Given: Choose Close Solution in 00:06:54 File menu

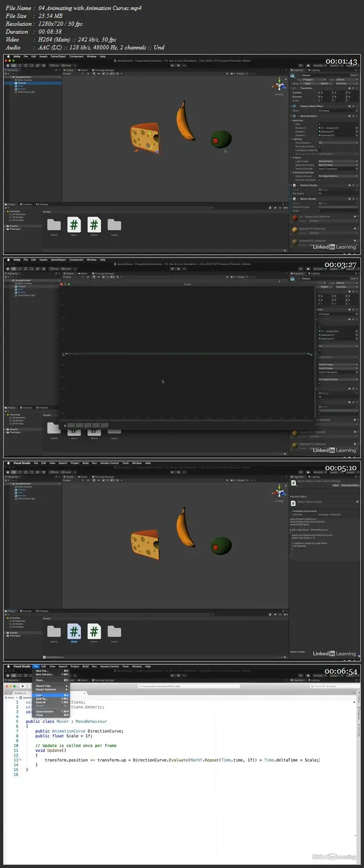Looking at the screenshot, I should coord(51,711).
